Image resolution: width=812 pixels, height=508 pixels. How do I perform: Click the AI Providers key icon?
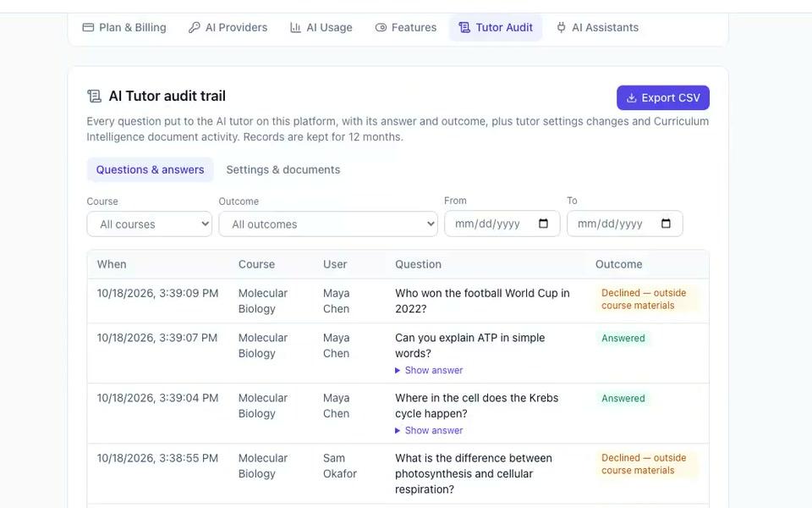[x=195, y=27]
